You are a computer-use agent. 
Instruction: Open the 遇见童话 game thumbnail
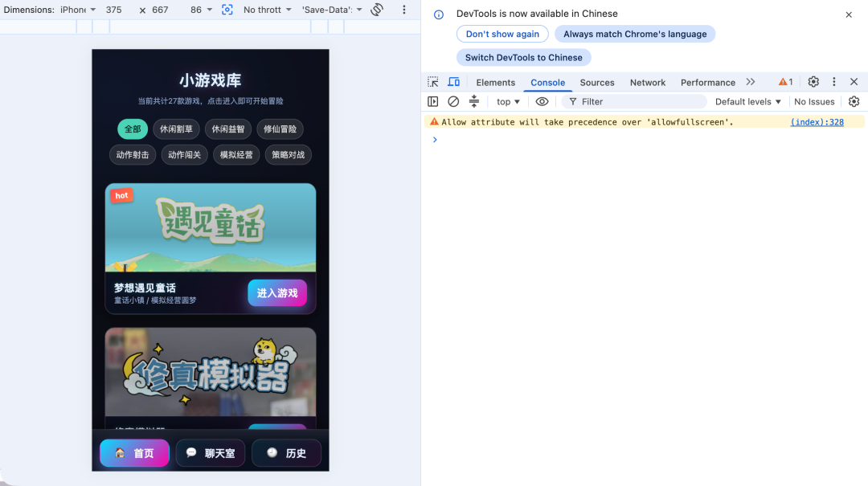pos(211,227)
